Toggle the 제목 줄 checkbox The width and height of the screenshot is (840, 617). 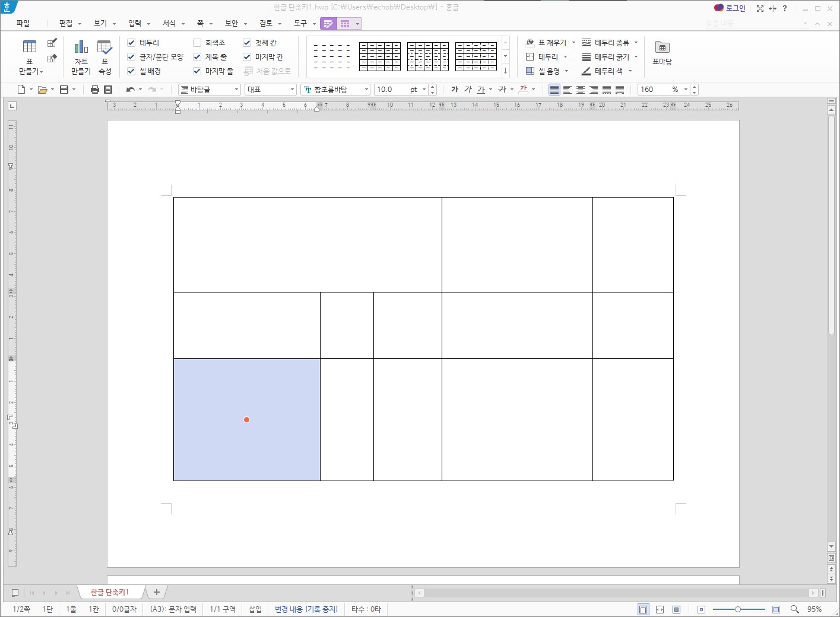pyautogui.click(x=197, y=57)
